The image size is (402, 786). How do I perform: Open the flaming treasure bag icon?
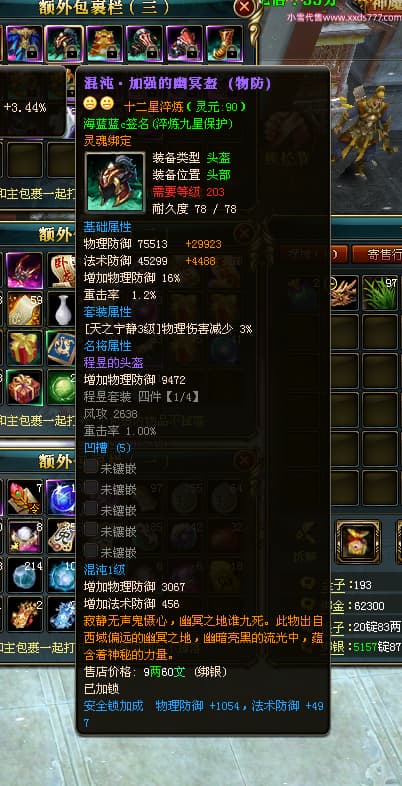tap(358, 541)
